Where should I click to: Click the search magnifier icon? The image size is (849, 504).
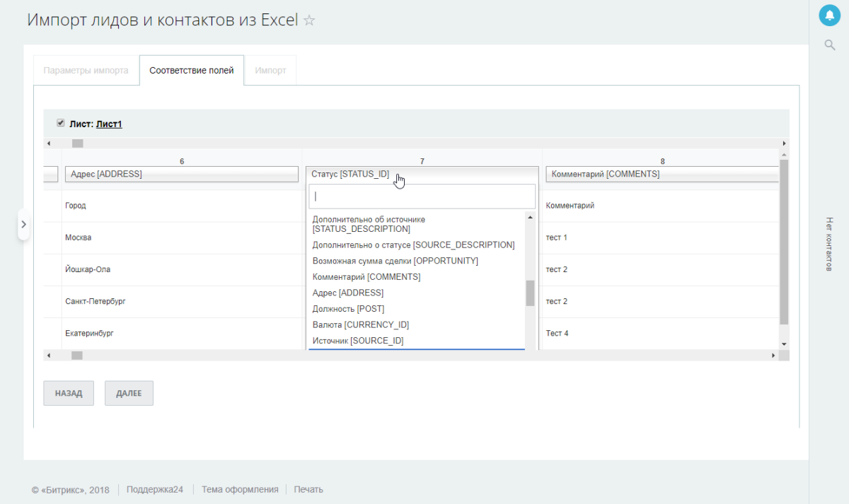(x=829, y=45)
